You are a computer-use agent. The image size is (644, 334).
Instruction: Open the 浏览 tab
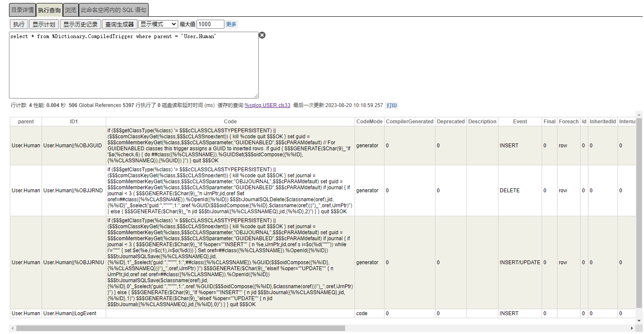click(71, 10)
